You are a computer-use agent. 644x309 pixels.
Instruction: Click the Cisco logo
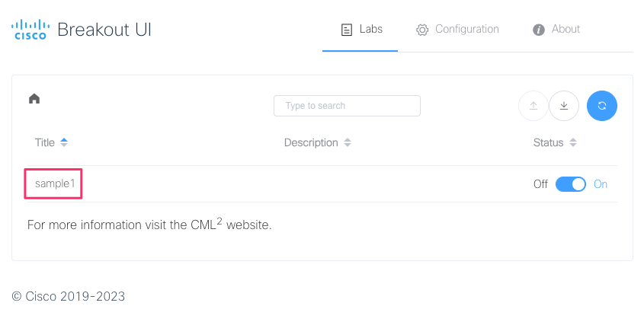click(30, 30)
